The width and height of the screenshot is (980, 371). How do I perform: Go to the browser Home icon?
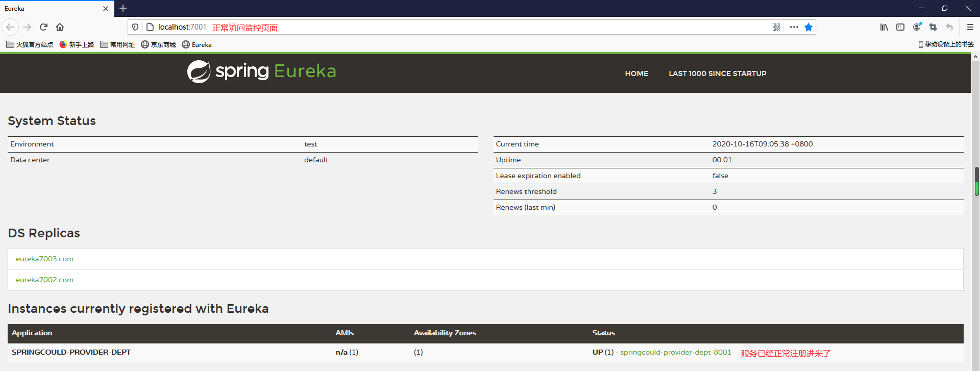tap(60, 27)
